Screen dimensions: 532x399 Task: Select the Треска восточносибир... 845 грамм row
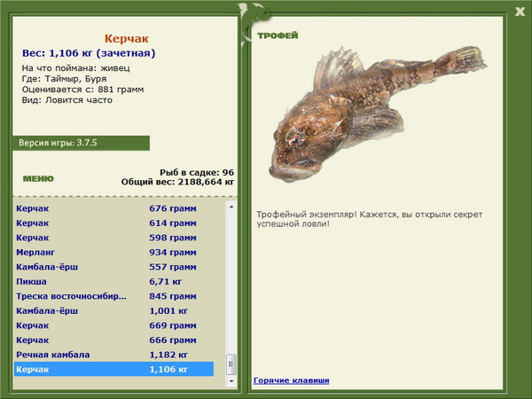point(114,296)
